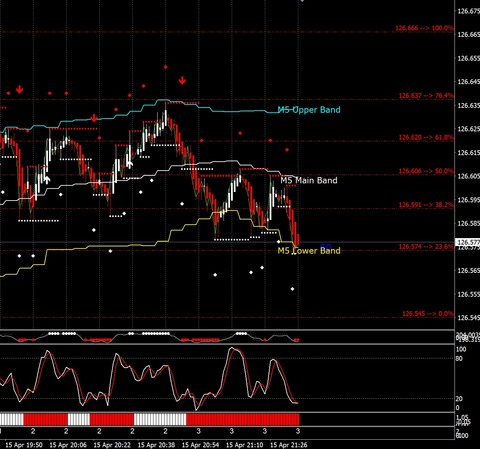
Task: Select the 126.591 --> 38.2% Fibonacci label
Action: (426, 205)
